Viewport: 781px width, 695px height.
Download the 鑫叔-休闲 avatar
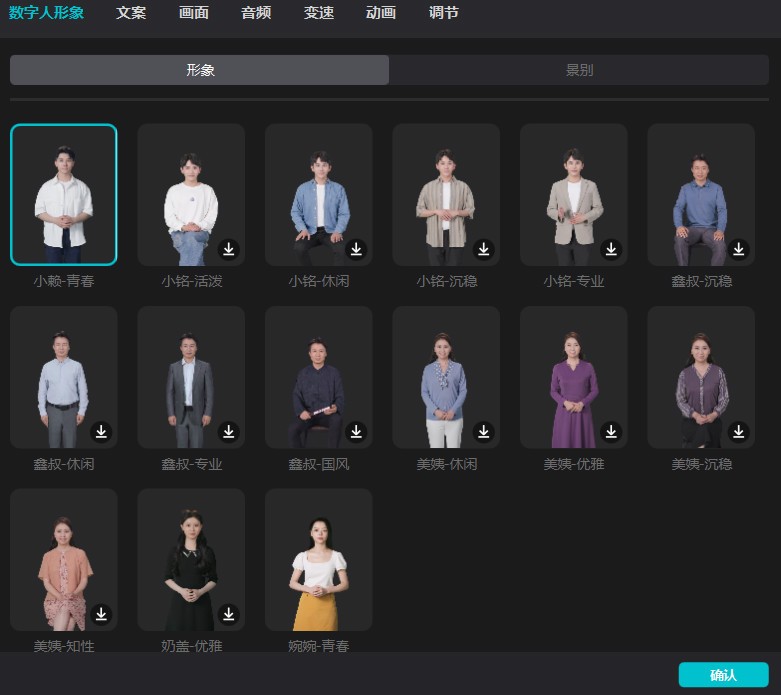[x=101, y=431]
